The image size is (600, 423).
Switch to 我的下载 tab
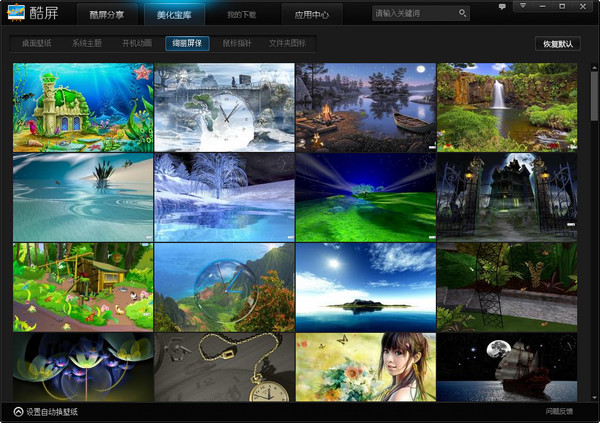241,15
